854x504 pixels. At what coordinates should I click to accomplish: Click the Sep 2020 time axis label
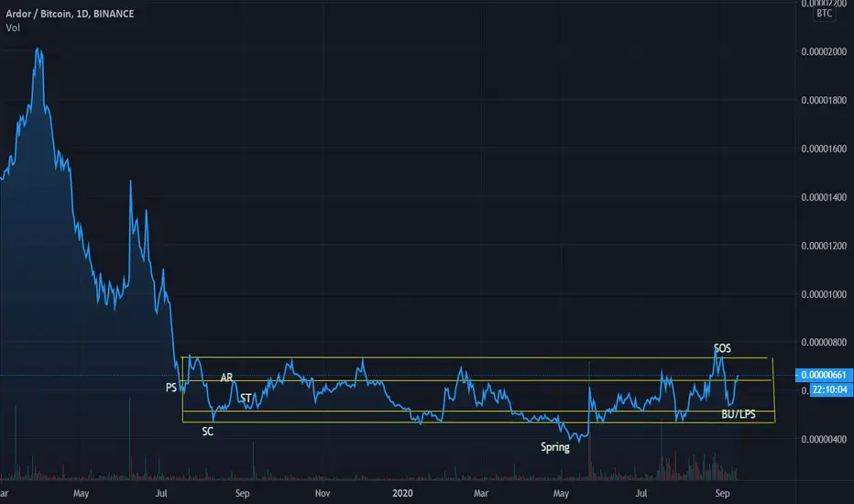click(x=722, y=494)
